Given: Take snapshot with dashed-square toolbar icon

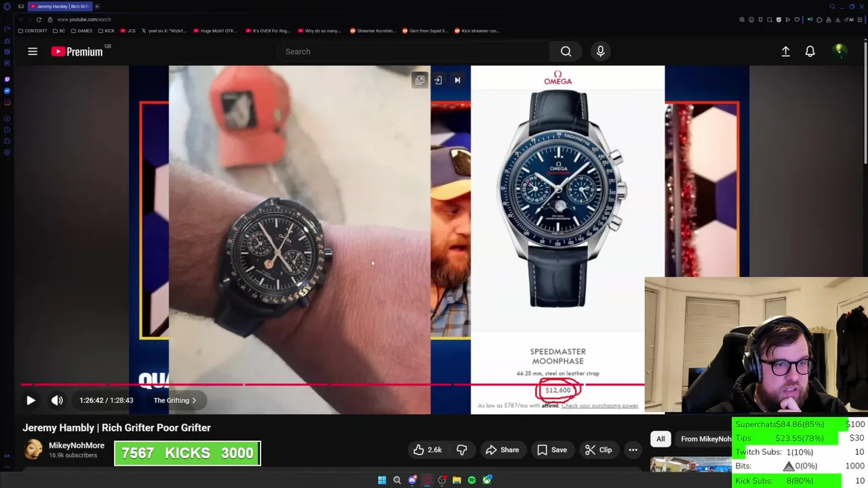Looking at the screenshot, I should [770, 20].
